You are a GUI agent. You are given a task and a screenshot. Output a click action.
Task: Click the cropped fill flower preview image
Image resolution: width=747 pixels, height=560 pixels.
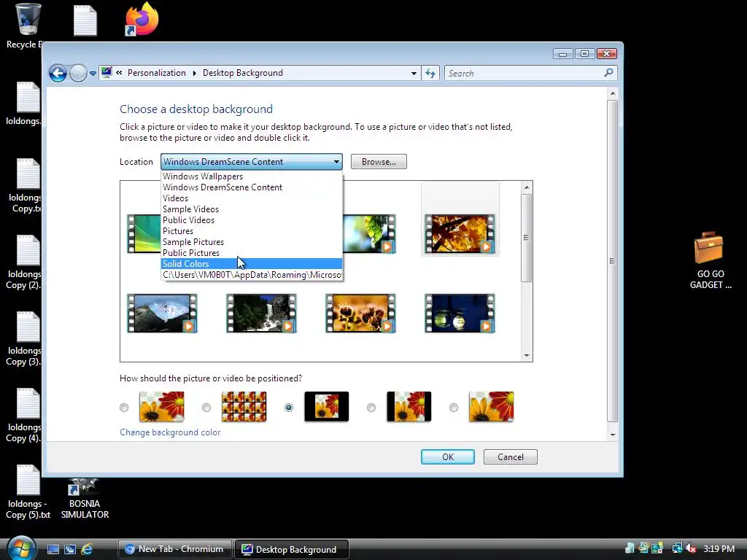[x=491, y=407]
